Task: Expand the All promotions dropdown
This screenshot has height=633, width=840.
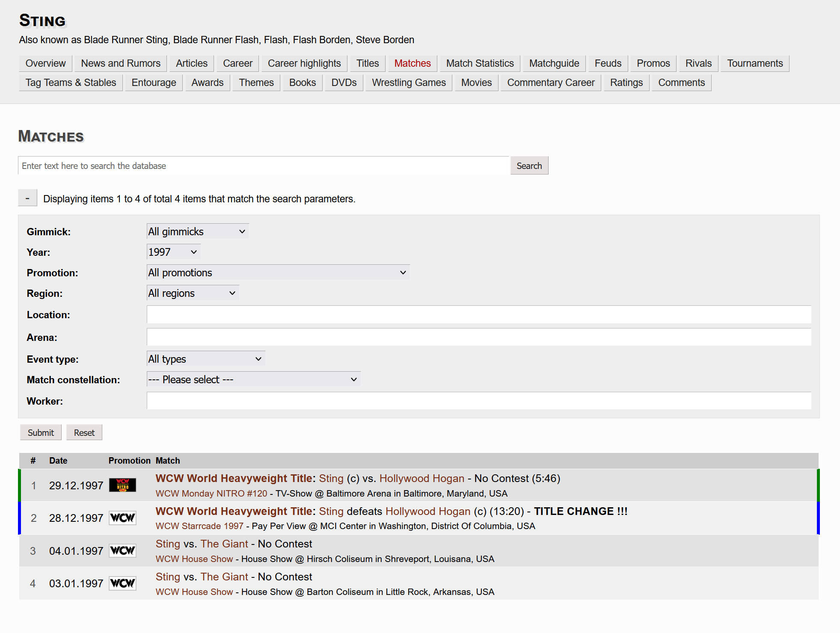Action: 278,272
